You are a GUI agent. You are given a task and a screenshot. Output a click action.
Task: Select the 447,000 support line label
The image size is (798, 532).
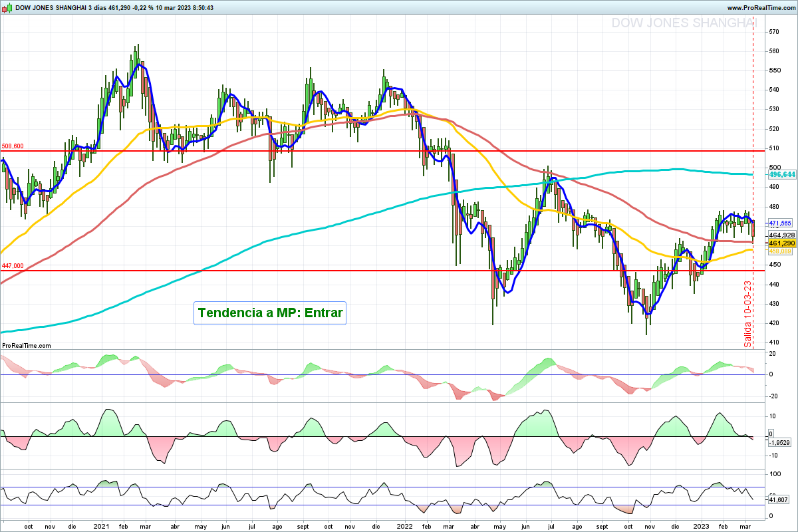[13, 266]
